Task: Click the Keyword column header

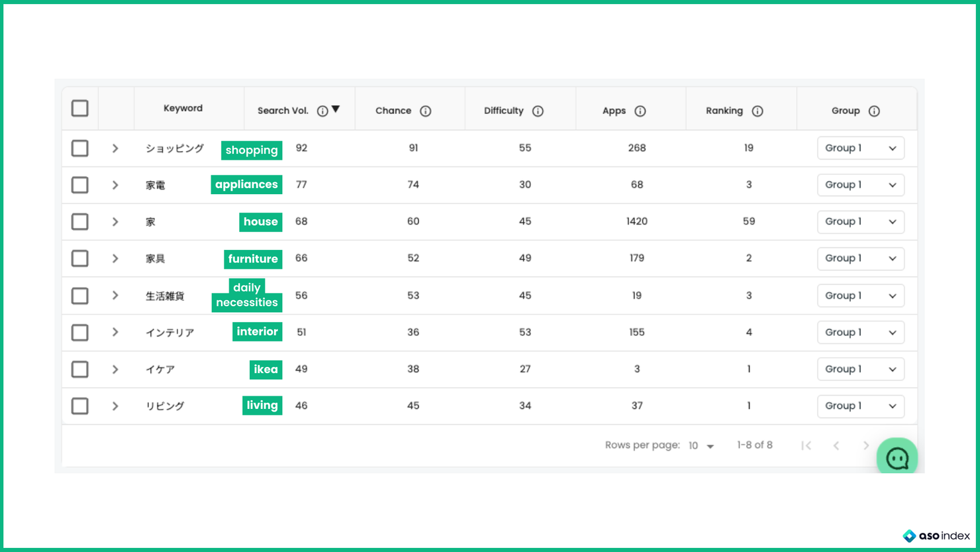Action: tap(183, 108)
